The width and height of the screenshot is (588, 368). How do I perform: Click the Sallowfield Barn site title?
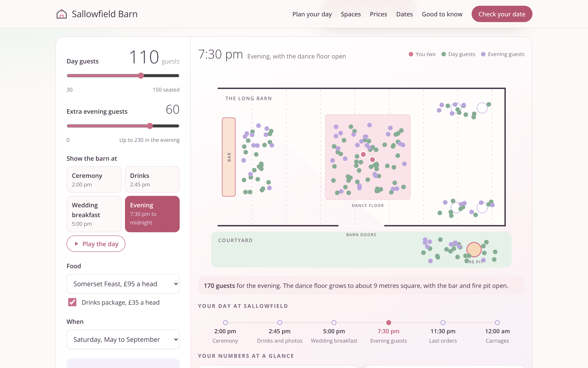(105, 14)
